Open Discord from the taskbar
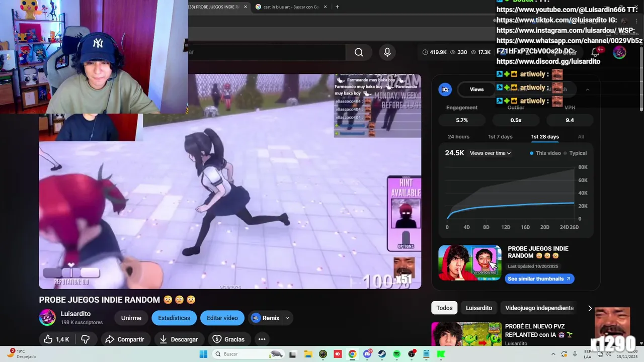 [367, 354]
